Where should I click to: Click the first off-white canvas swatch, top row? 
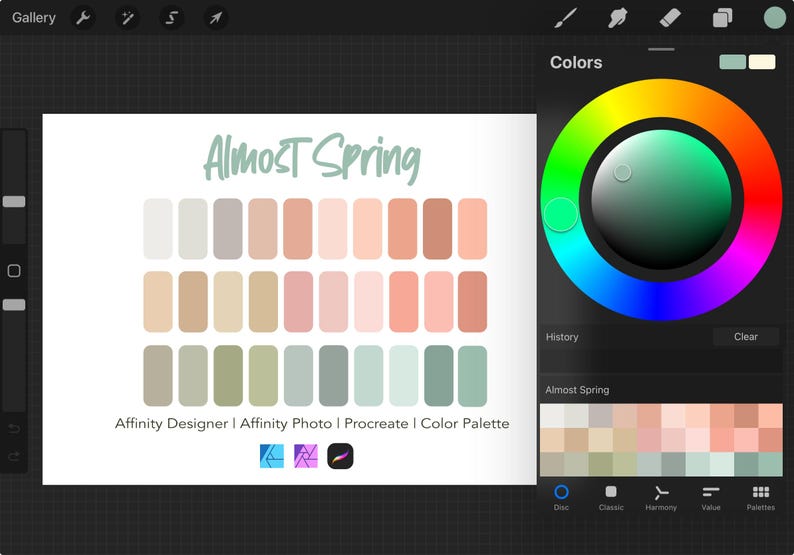tap(158, 229)
